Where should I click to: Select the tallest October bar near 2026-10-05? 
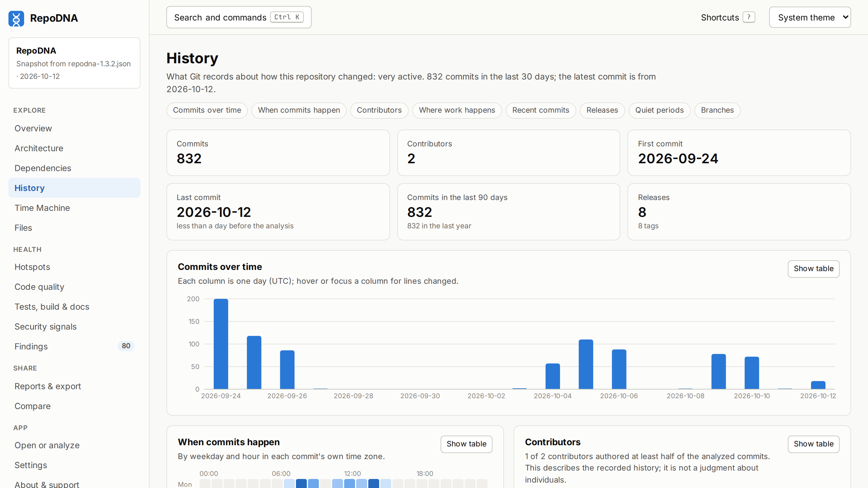[586, 364]
